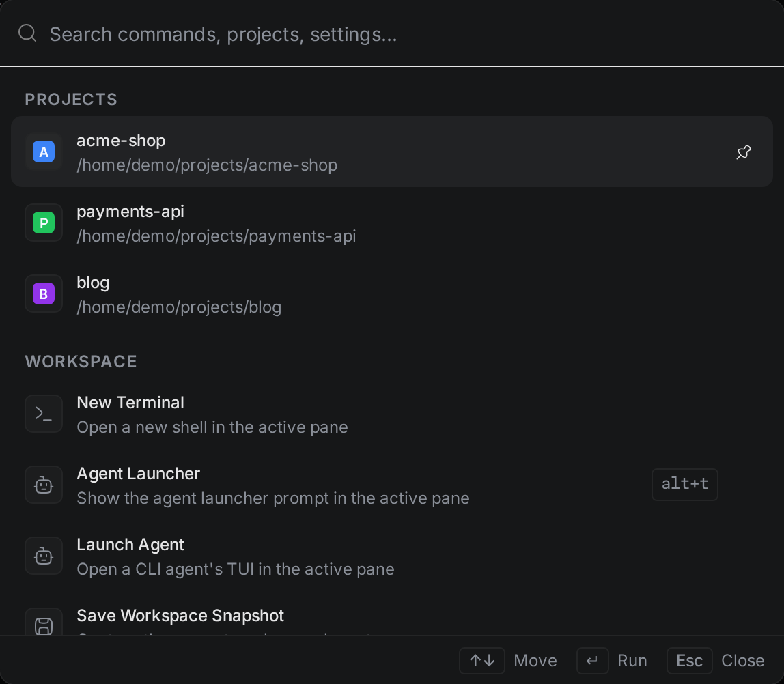Run the Launch Agent command
This screenshot has width=784, height=684.
392,556
